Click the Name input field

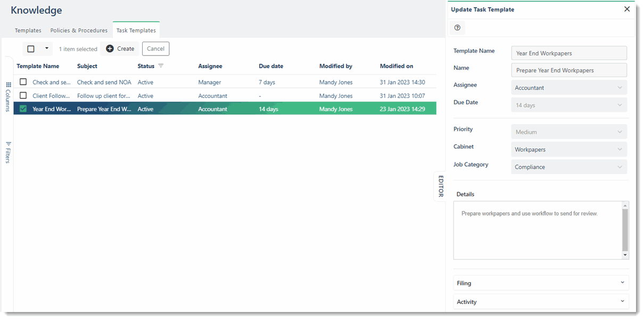(569, 70)
